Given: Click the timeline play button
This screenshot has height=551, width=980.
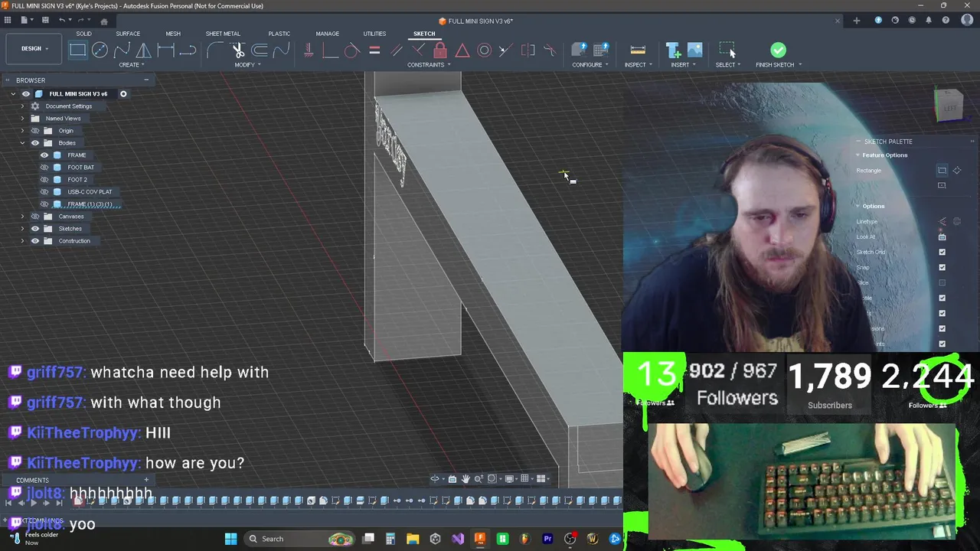Looking at the screenshot, I should (33, 503).
